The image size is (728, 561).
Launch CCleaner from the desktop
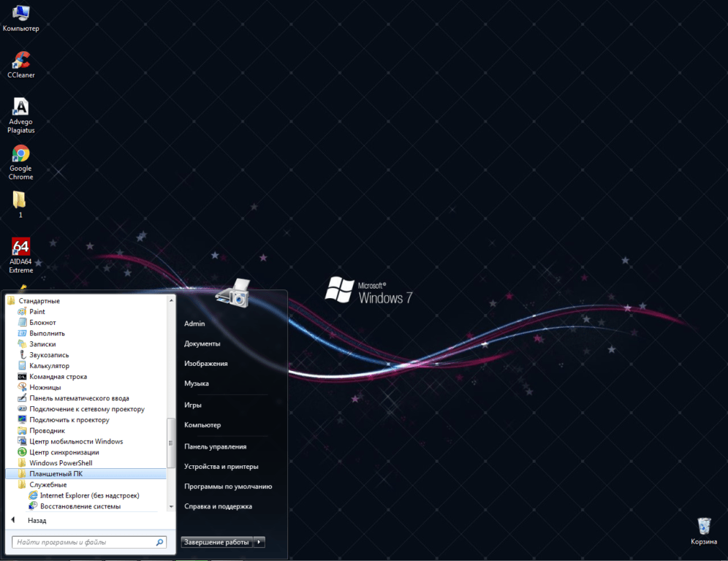[21, 65]
